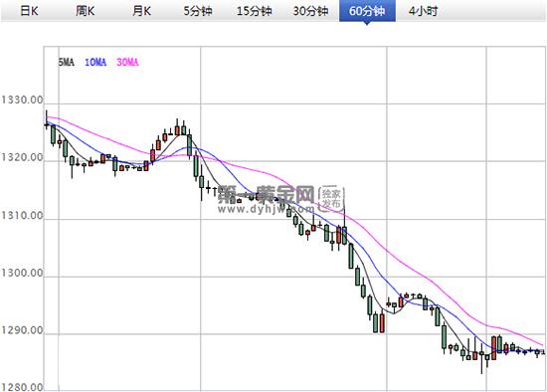Click the blue 10MA legend label
Viewport: 547px width, 392px height.
pos(95,62)
